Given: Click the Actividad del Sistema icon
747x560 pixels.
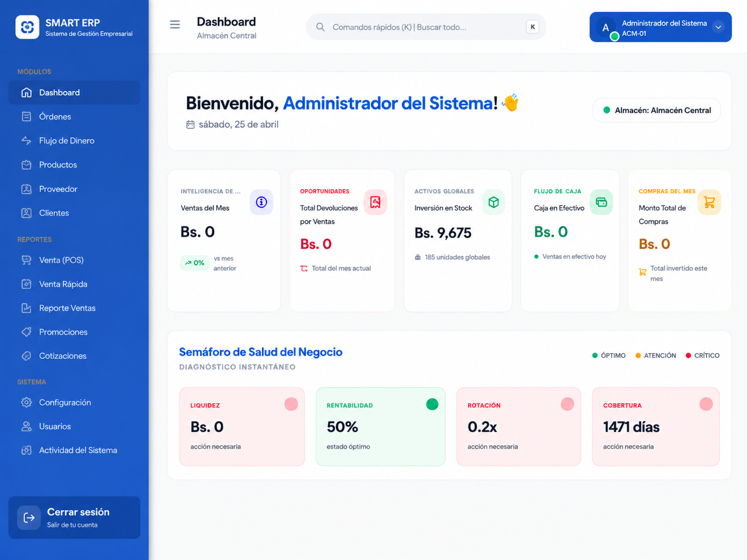Looking at the screenshot, I should pyautogui.click(x=26, y=450).
